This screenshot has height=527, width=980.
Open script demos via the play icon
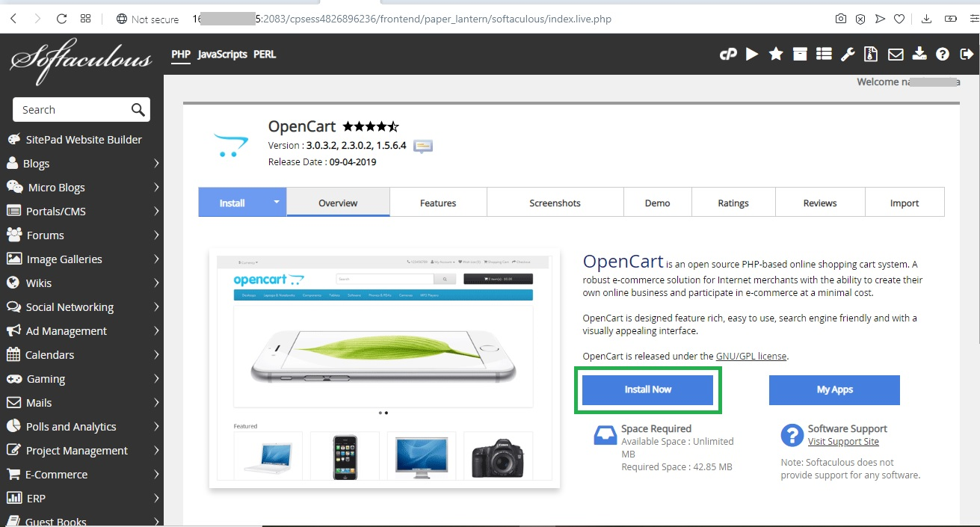[x=752, y=54]
